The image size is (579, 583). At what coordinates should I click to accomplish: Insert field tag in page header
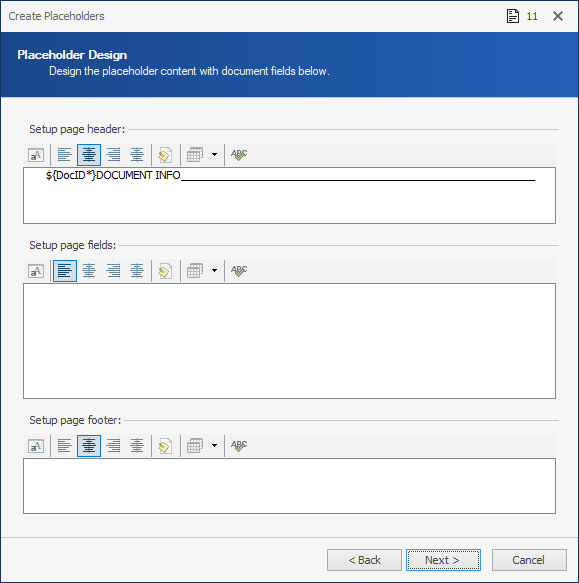(x=165, y=155)
